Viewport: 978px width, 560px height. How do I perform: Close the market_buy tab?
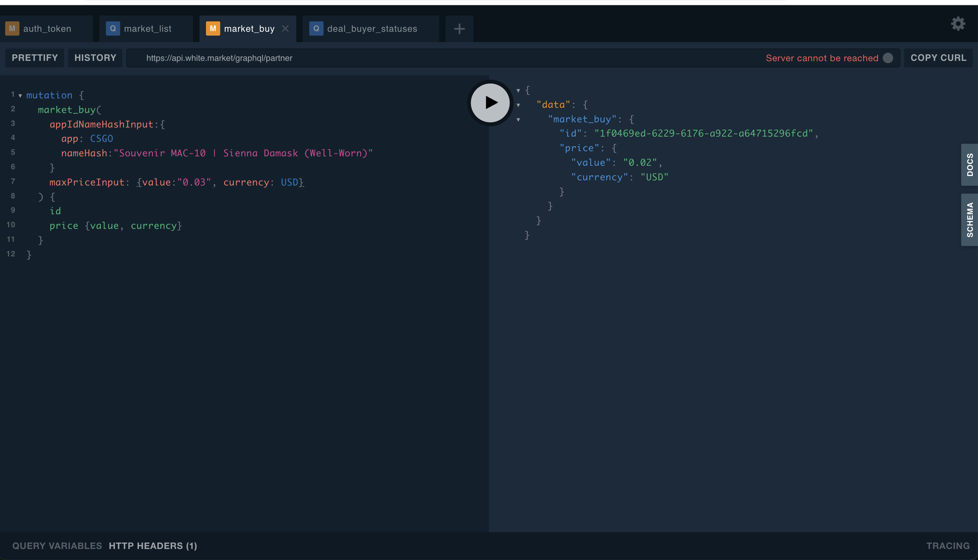pyautogui.click(x=285, y=29)
